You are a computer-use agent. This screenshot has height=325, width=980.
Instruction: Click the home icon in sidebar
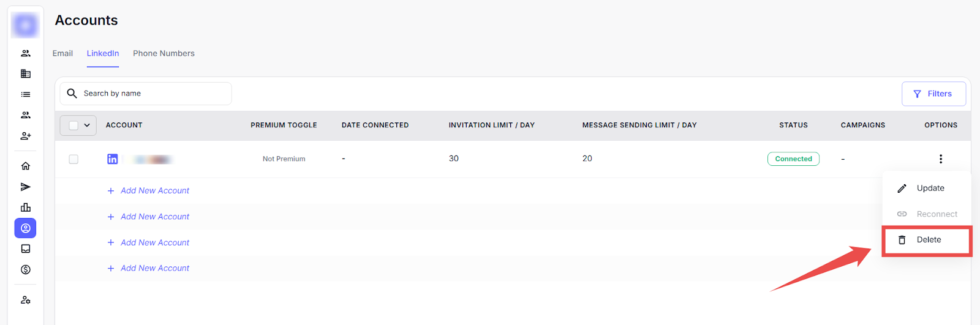(26, 166)
